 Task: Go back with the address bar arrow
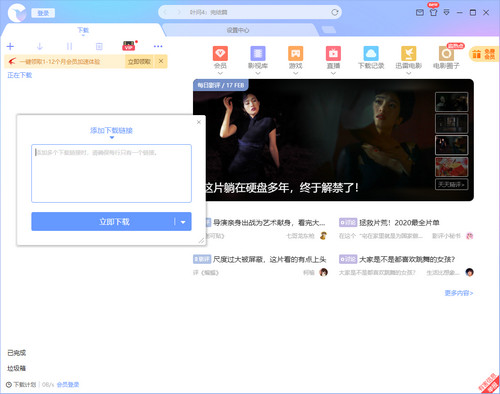click(165, 12)
